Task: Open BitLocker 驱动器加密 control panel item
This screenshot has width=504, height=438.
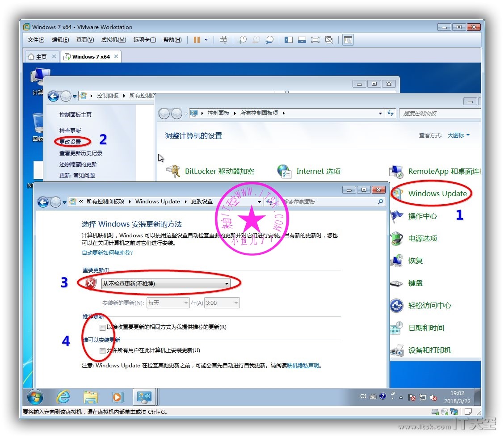Action: coord(219,171)
